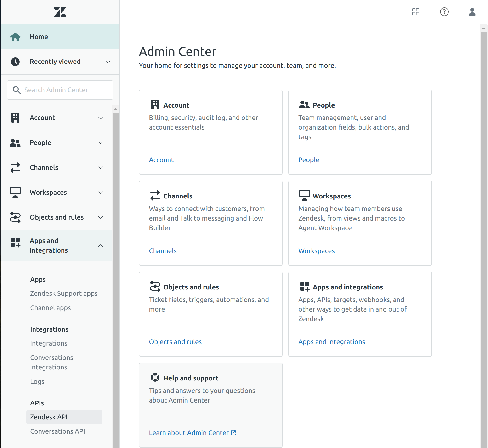
Task: Expand the People section chevron
Action: (x=100, y=143)
